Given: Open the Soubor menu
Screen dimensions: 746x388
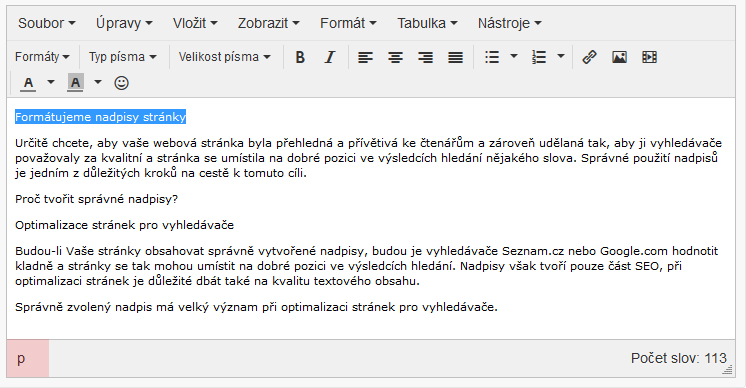Looking at the screenshot, I should [x=47, y=23].
